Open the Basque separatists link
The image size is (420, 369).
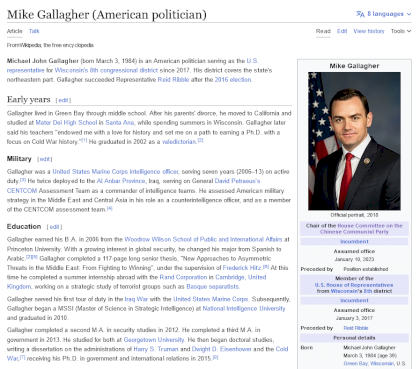pos(213,287)
